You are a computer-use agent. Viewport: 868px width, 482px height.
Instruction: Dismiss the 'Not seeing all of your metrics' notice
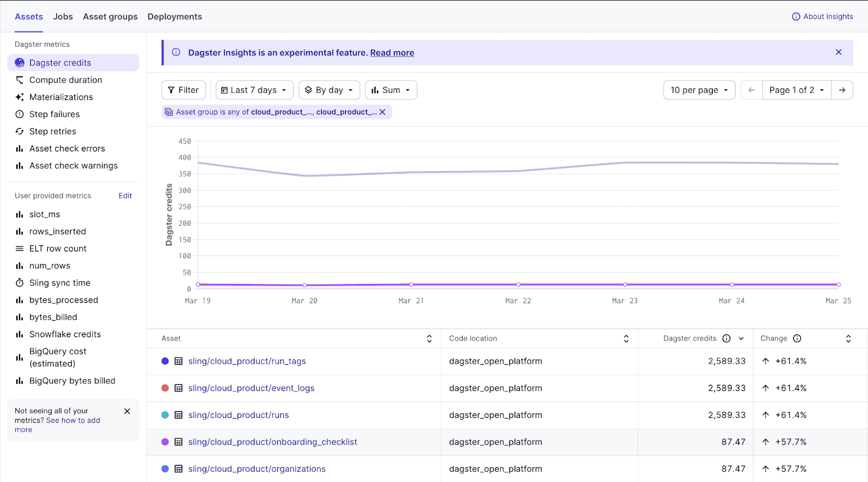[x=127, y=411]
